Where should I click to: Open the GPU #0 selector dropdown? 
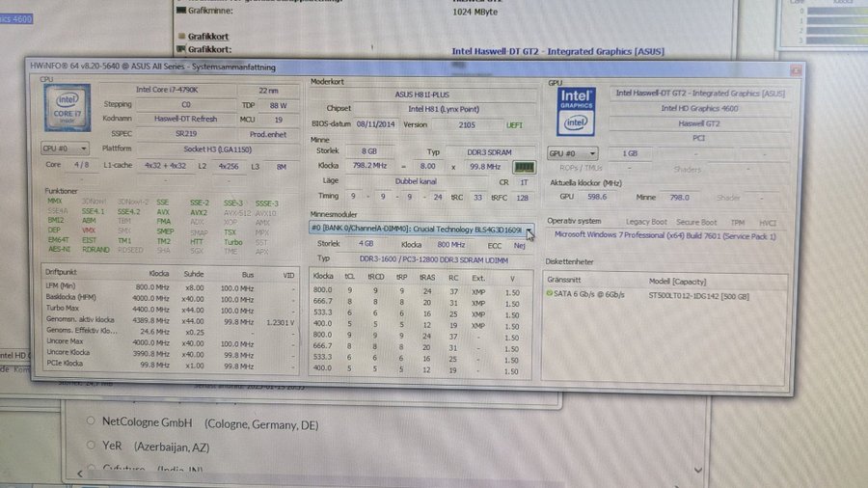click(x=572, y=153)
